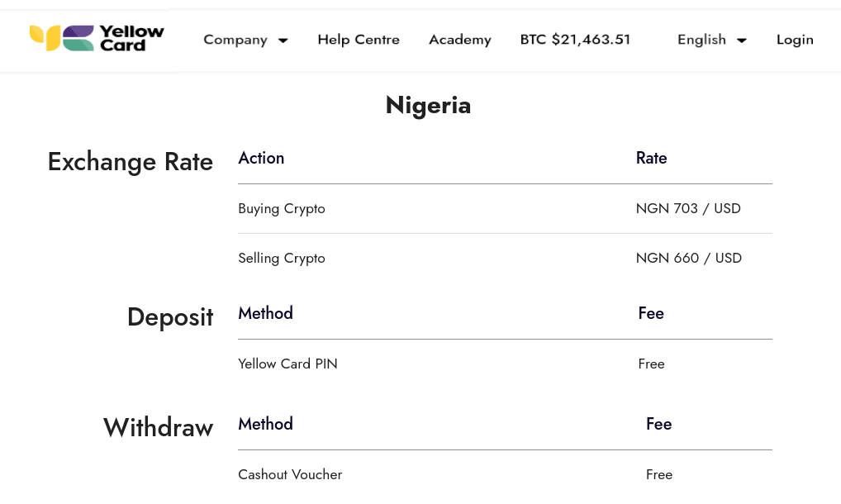This screenshot has height=504, width=841.
Task: Select the Cashout Voucher method
Action: coord(290,475)
